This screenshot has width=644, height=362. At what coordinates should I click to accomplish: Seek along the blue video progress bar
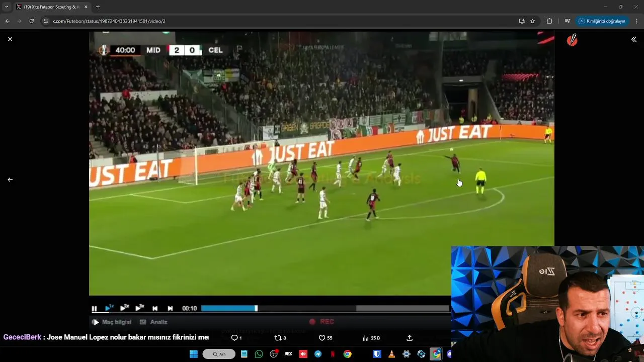click(228, 308)
